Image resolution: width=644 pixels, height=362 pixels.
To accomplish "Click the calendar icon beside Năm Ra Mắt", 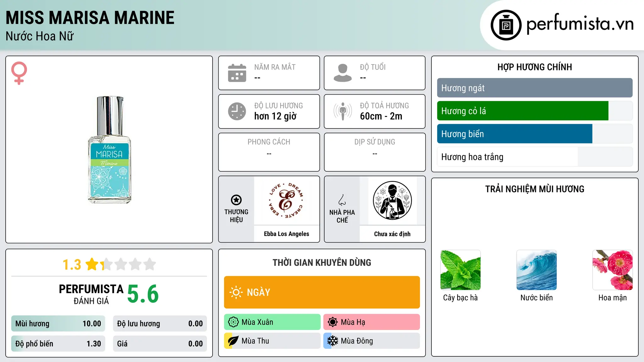I will click(237, 73).
